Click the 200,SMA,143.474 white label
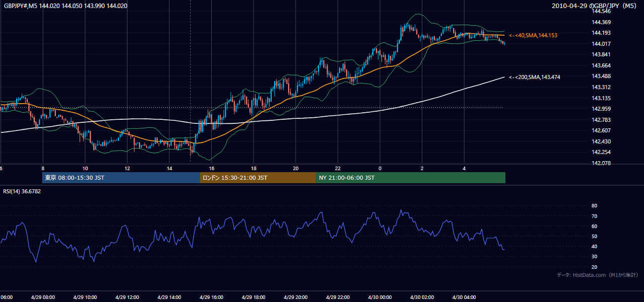The width and height of the screenshot is (644, 302). click(534, 77)
